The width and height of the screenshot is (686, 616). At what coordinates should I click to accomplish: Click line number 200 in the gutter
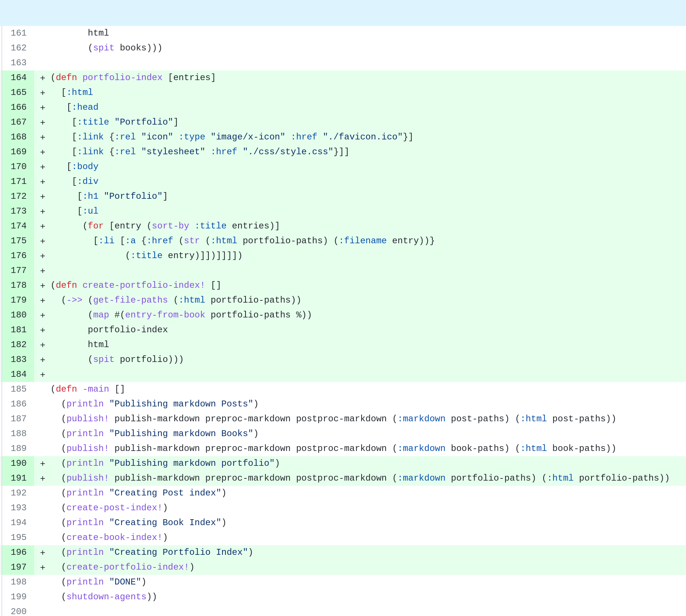pos(19,611)
